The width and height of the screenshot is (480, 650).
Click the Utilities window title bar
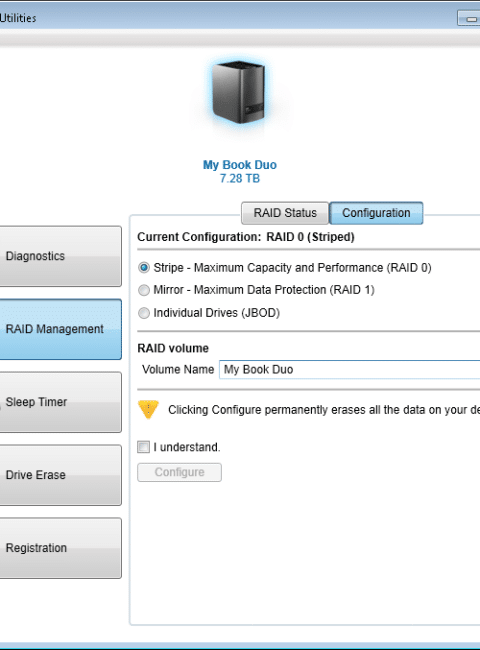point(228,18)
